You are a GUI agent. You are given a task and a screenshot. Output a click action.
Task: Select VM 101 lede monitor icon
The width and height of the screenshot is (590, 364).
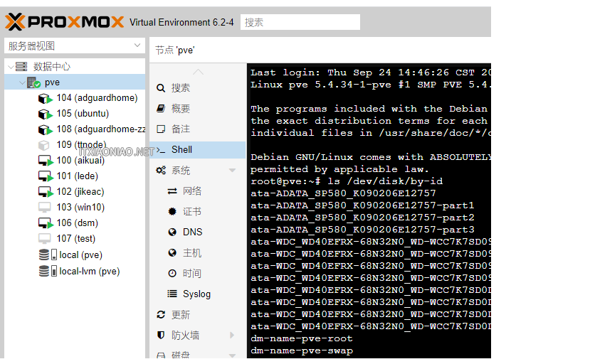[x=46, y=176]
